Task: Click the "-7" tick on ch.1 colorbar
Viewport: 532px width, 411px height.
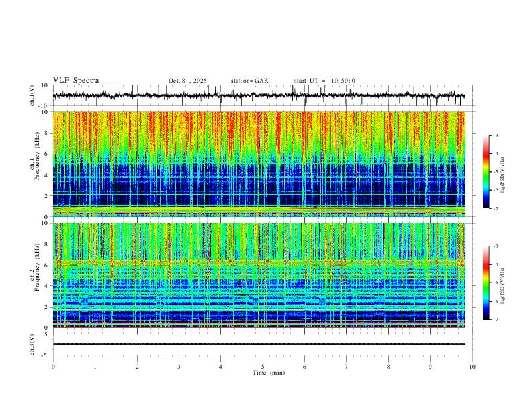Action: (x=495, y=208)
